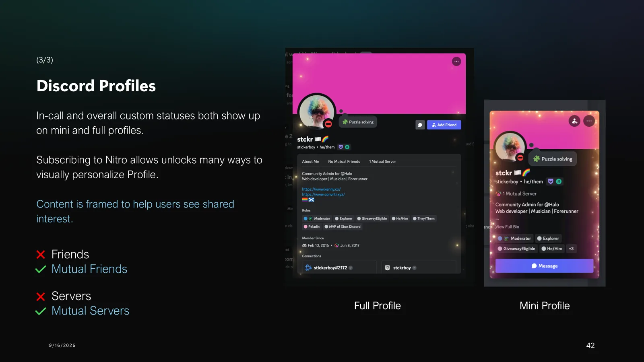Click the green hashtag badge in Full Profile
644x362 pixels.
coord(347,147)
